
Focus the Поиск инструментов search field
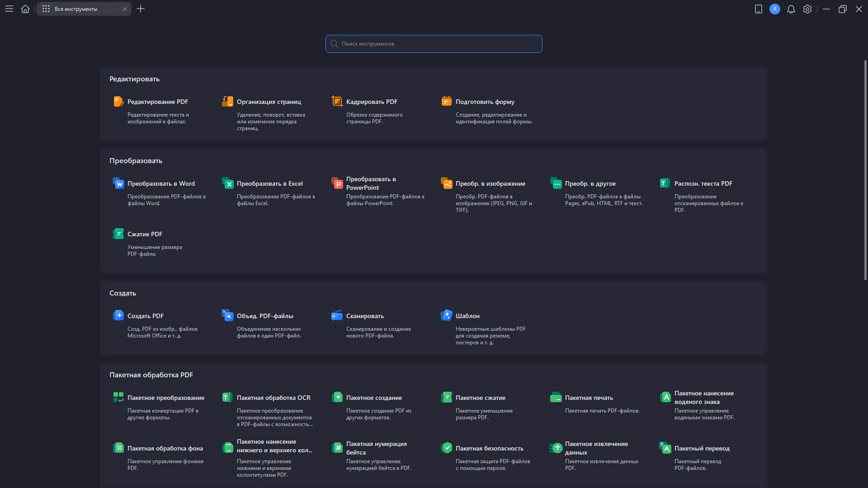pos(434,44)
